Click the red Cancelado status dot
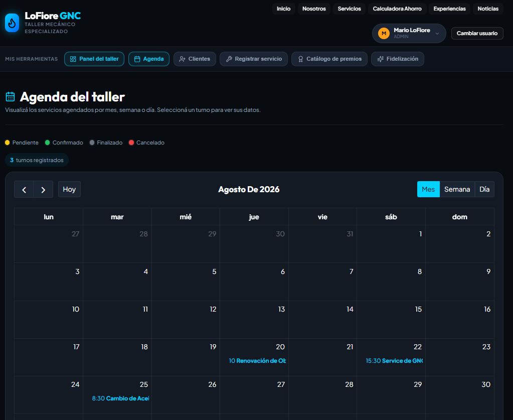Image resolution: width=513 pixels, height=420 pixels. 131,143
